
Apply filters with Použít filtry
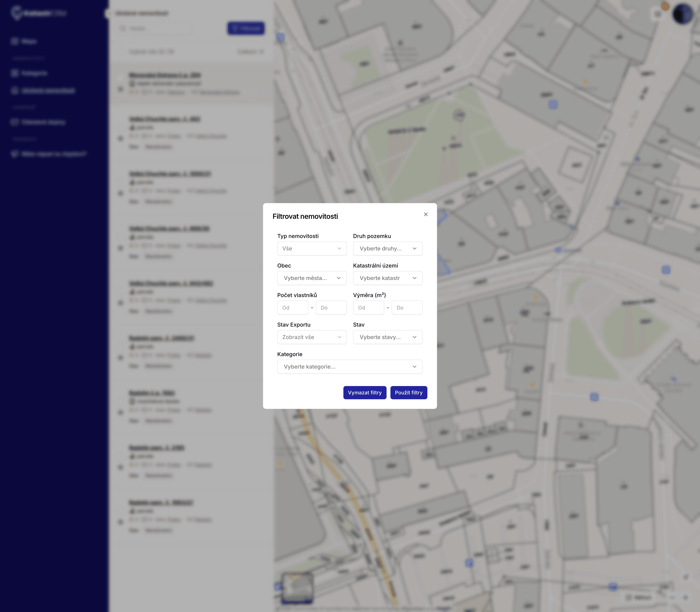[x=409, y=392]
